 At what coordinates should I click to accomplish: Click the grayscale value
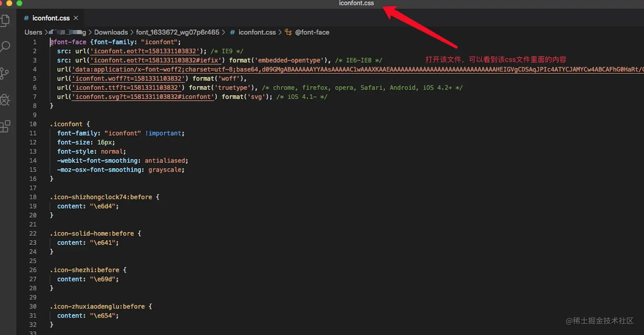(164, 170)
